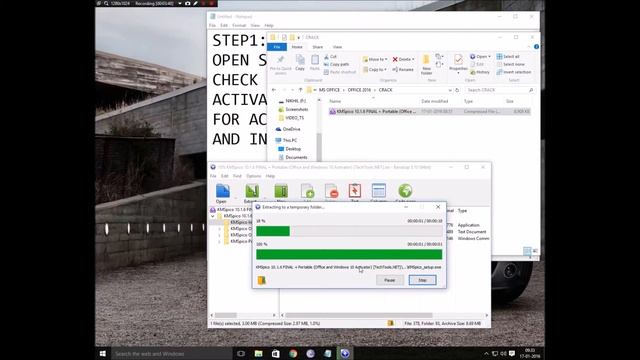Open the Open button dropdown in Explorer ribbon

point(489,57)
